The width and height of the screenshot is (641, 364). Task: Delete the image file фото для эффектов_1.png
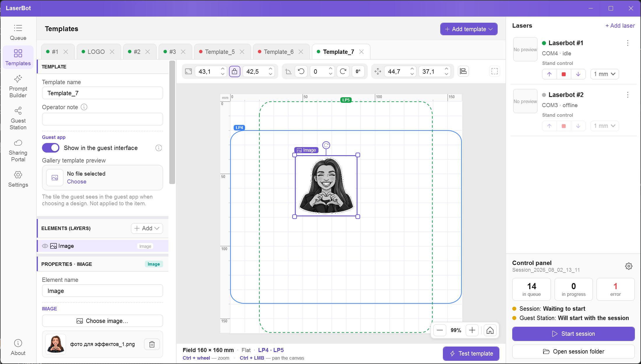coord(152,344)
